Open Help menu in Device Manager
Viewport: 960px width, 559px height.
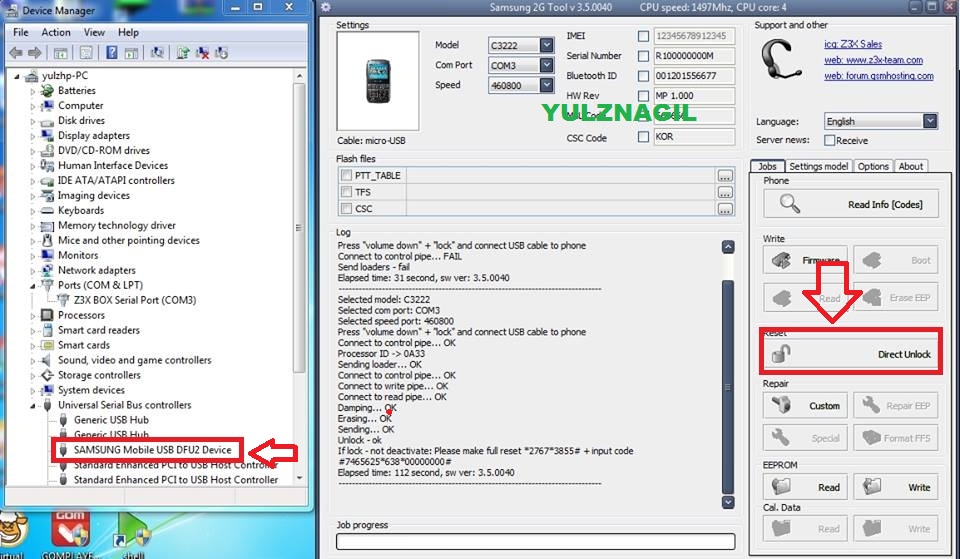coord(128,32)
